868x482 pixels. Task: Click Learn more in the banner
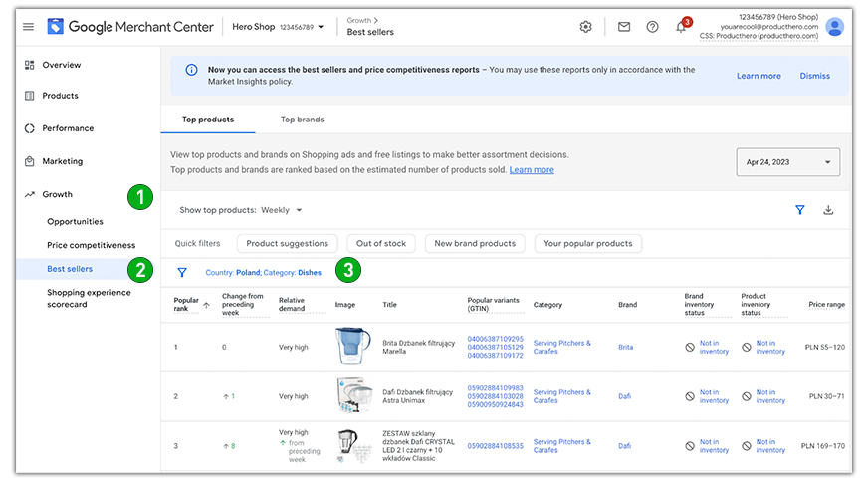(759, 76)
